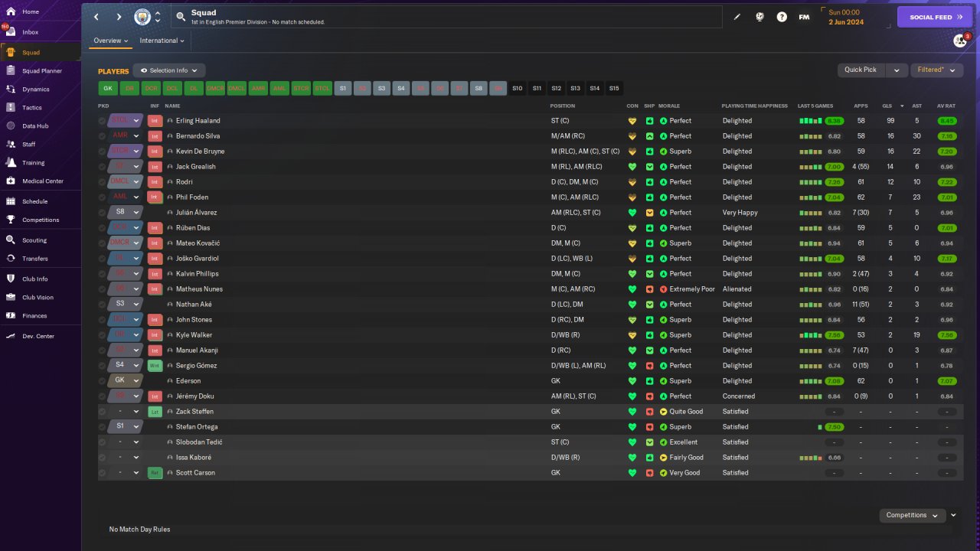Open the Competitions dropdown at bottom
The width and height of the screenshot is (980, 551).
tap(912, 515)
